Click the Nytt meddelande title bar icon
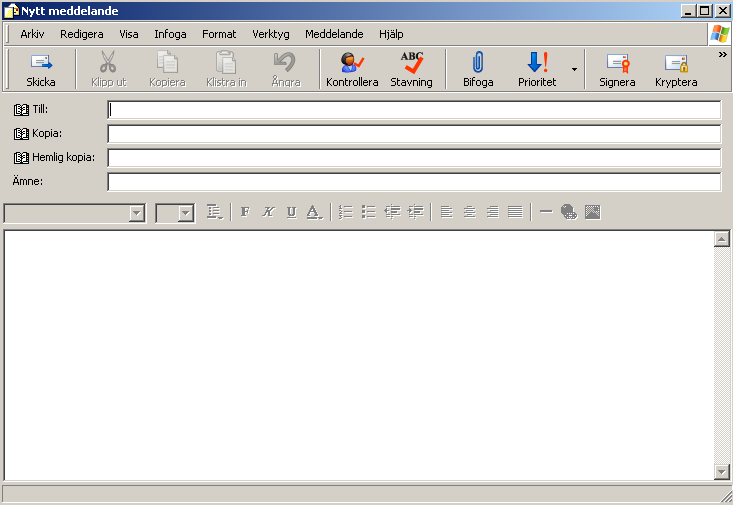This screenshot has width=733, height=505. [11, 11]
